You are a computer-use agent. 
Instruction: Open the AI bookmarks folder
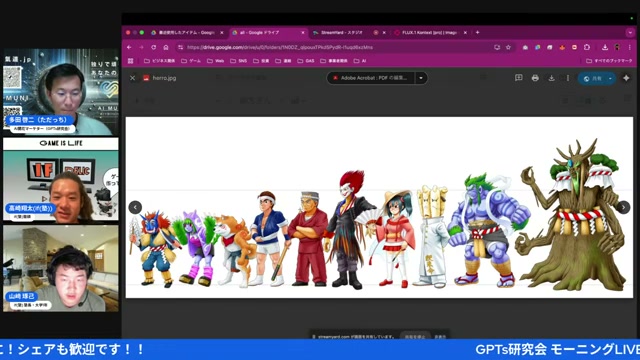pos(360,61)
